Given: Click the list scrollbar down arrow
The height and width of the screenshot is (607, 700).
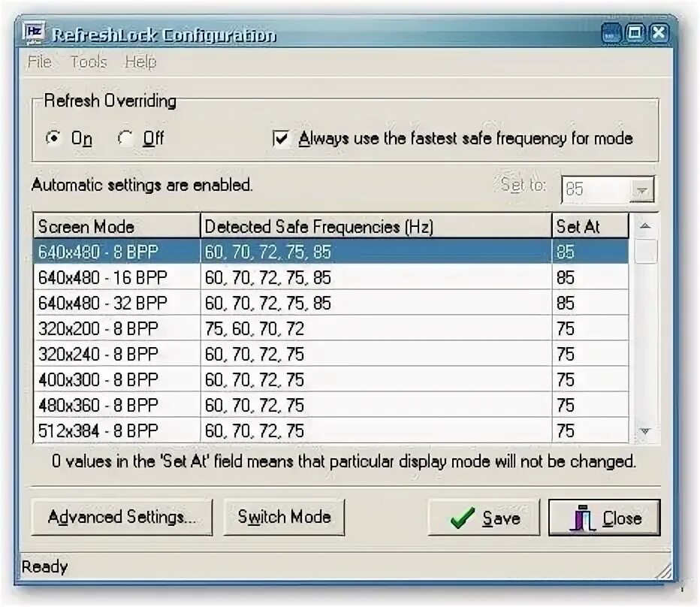Looking at the screenshot, I should pyautogui.click(x=645, y=431).
